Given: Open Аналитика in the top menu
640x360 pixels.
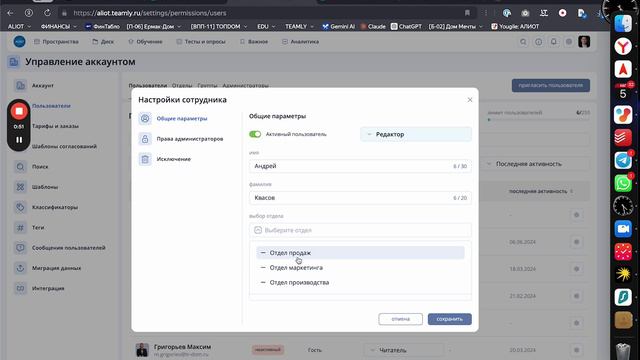Looking at the screenshot, I should click(x=300, y=42).
